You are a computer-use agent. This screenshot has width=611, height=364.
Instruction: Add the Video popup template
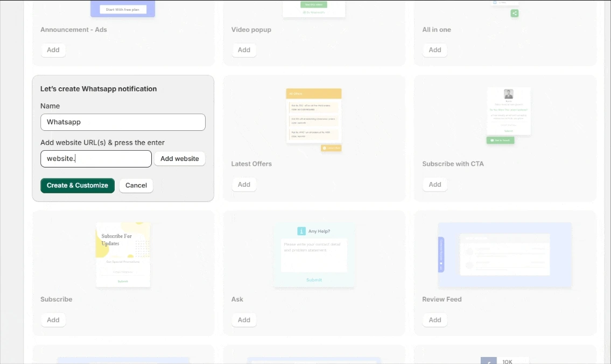pyautogui.click(x=244, y=50)
